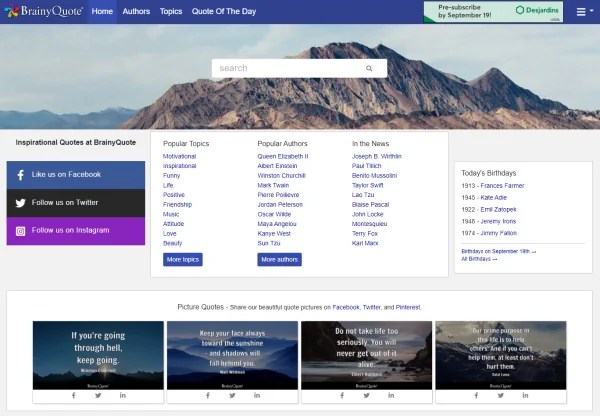Image resolution: width=600 pixels, height=416 pixels.
Task: Open Queen Elizabeth II author link
Action: [283, 156]
